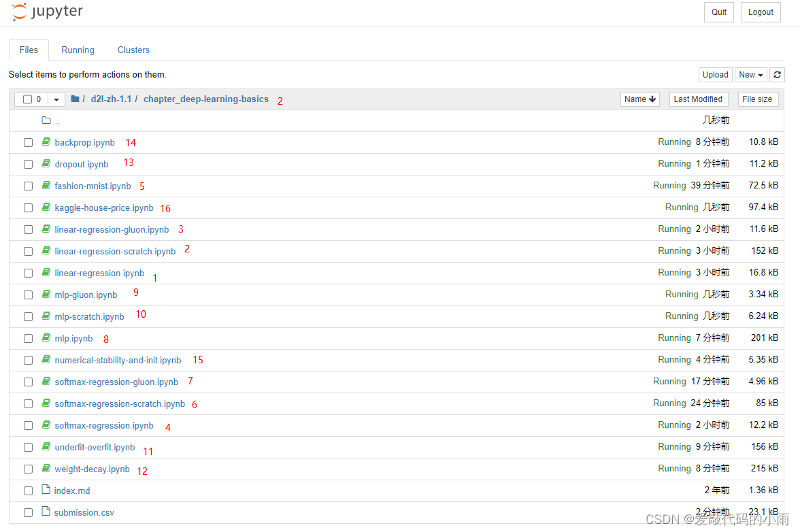Screen dimensions: 800x532
Task: Click notebook icon beside mlp-gluon.ipynb
Action: pyautogui.click(x=46, y=295)
